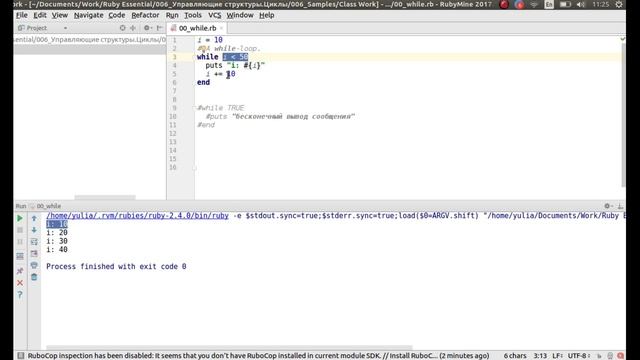Open the UTF-8 encoding selector in status bar
The height and width of the screenshot is (360, 640).
tap(579, 356)
